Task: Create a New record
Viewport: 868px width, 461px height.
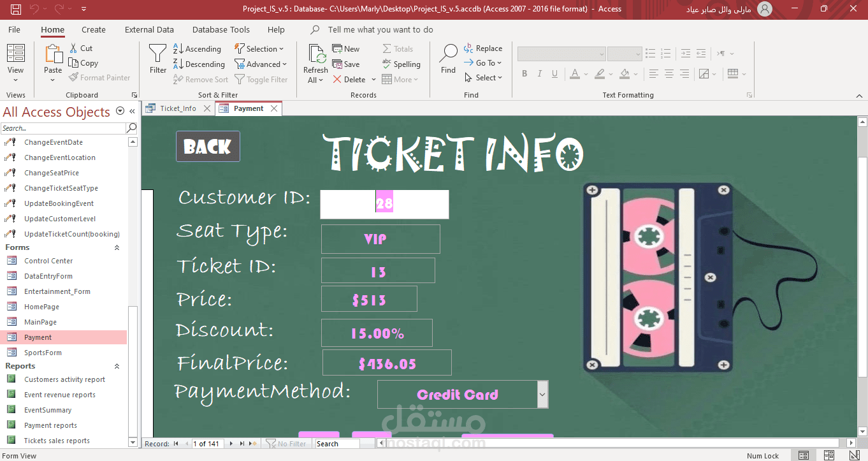Action: [x=346, y=49]
